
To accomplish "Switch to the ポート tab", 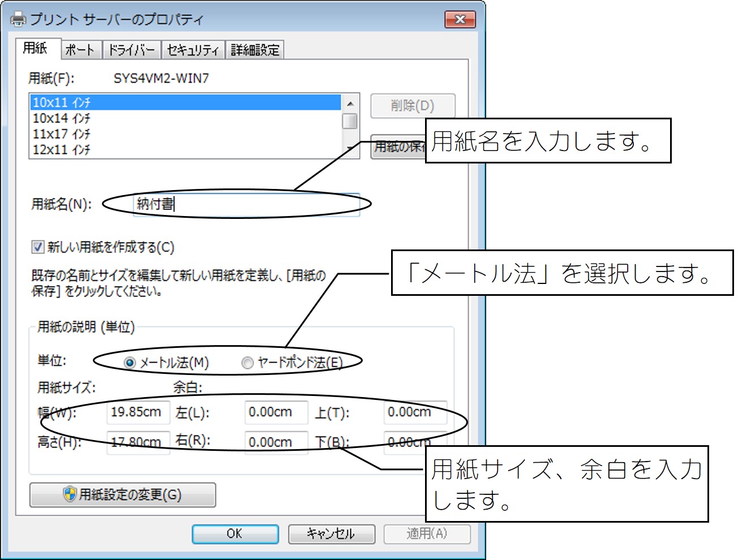I will coord(80,50).
